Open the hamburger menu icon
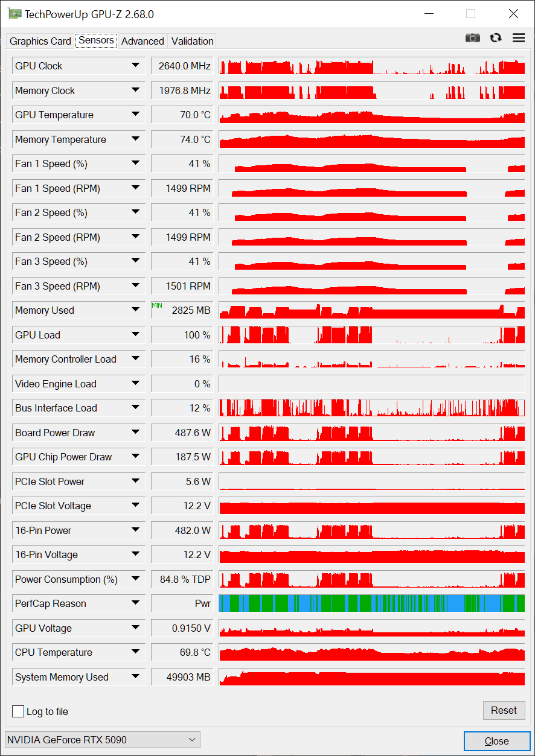Screen dimensions: 535x756 coord(518,38)
